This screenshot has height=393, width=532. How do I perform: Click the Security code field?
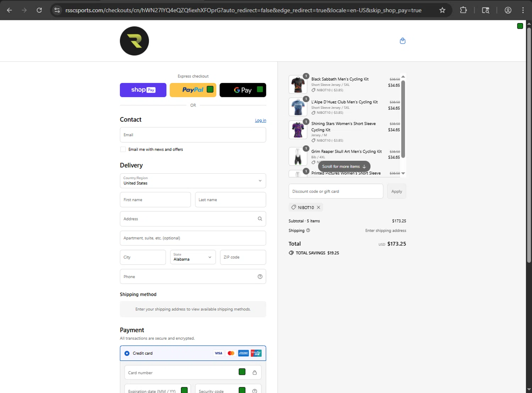(x=228, y=389)
